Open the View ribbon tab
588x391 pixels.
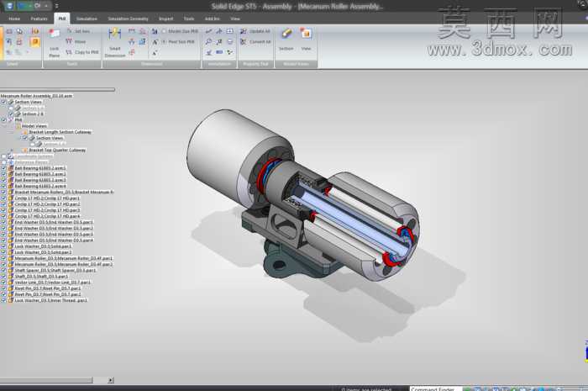click(x=235, y=18)
